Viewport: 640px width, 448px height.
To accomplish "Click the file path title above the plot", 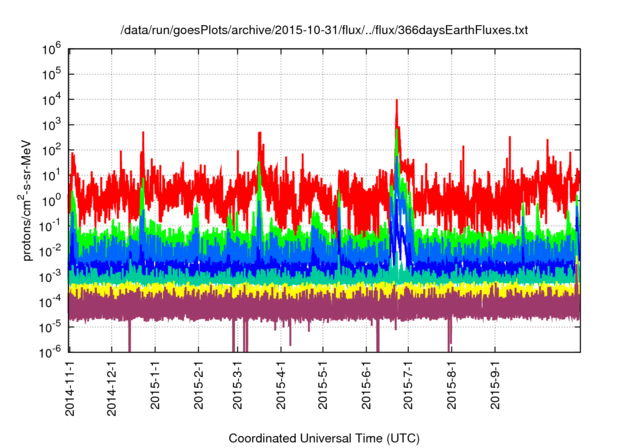I will [323, 31].
